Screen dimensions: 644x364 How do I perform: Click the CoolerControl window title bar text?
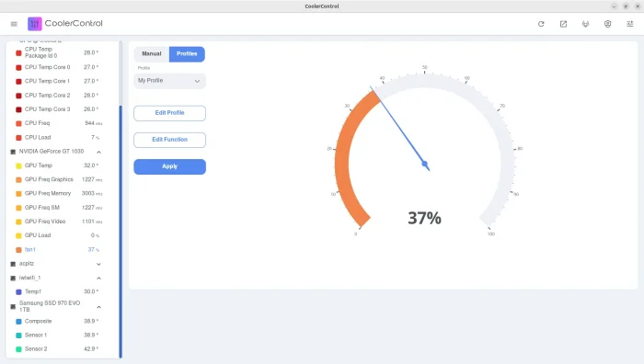click(322, 6)
